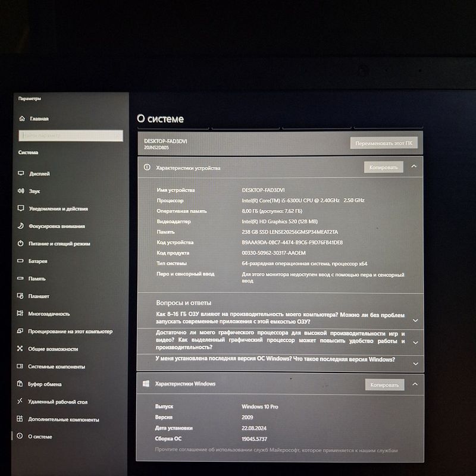Click the Буфер обмена clipboard icon

(20, 383)
